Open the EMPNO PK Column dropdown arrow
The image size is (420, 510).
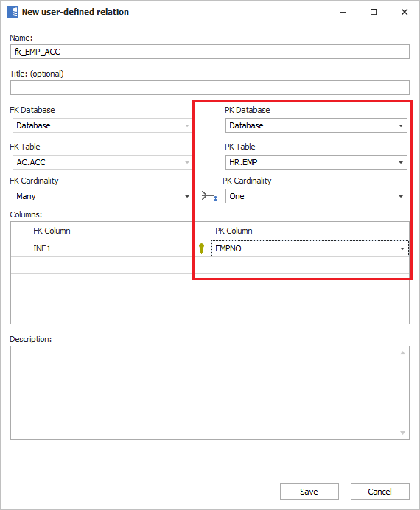point(402,248)
